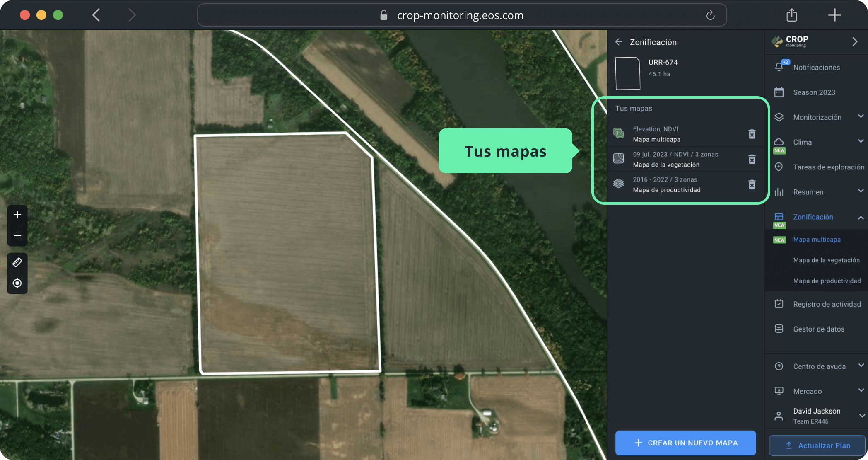Go back using the Zonificación panel arrow
This screenshot has width=868, height=460.
tap(619, 42)
